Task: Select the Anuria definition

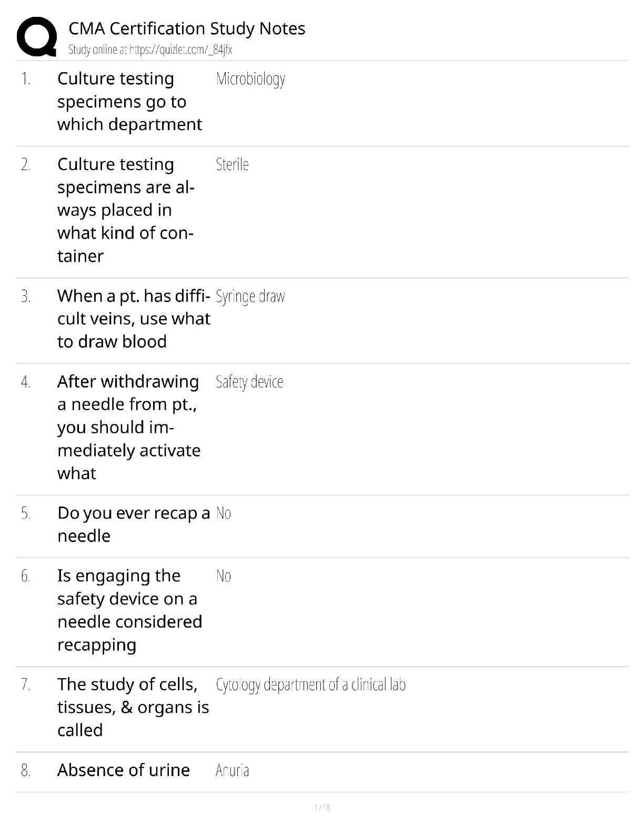Action: click(232, 771)
